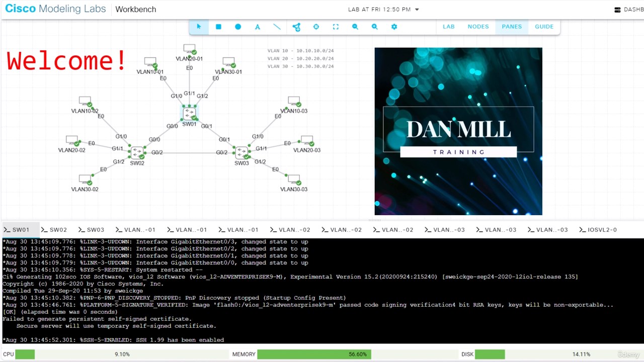This screenshot has height=362, width=644.
Task: Toggle the PANES toolbar menu
Action: click(x=512, y=27)
